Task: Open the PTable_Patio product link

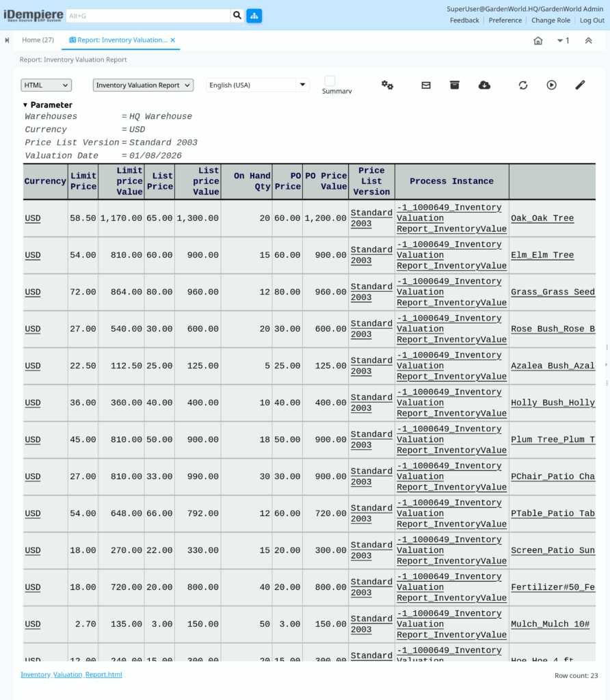Action: pos(553,513)
